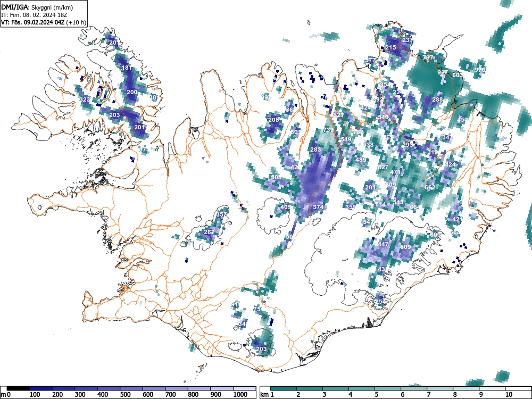Click the visibility value 662 on the map
This screenshot has height=399, width=532.
(430, 187)
